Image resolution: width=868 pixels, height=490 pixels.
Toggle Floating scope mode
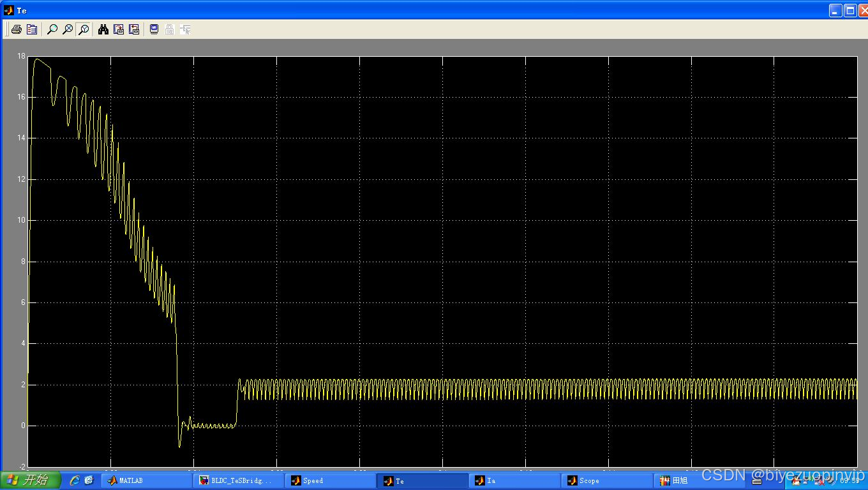coord(154,29)
